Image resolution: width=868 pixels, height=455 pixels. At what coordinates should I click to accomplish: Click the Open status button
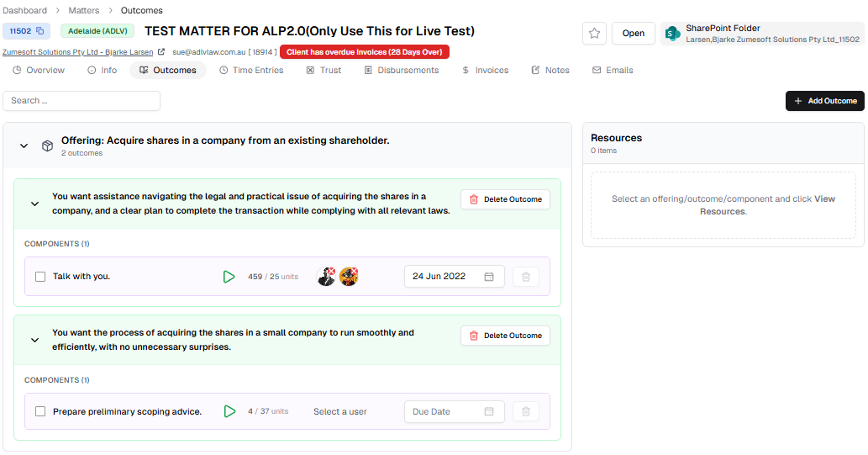tap(634, 34)
